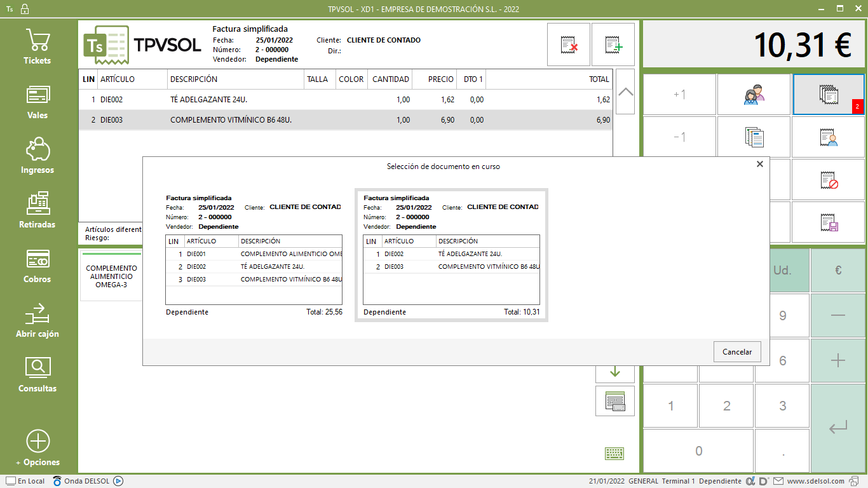The height and width of the screenshot is (488, 868).
Task: Click the Ud. units button on keypad
Action: click(782, 270)
